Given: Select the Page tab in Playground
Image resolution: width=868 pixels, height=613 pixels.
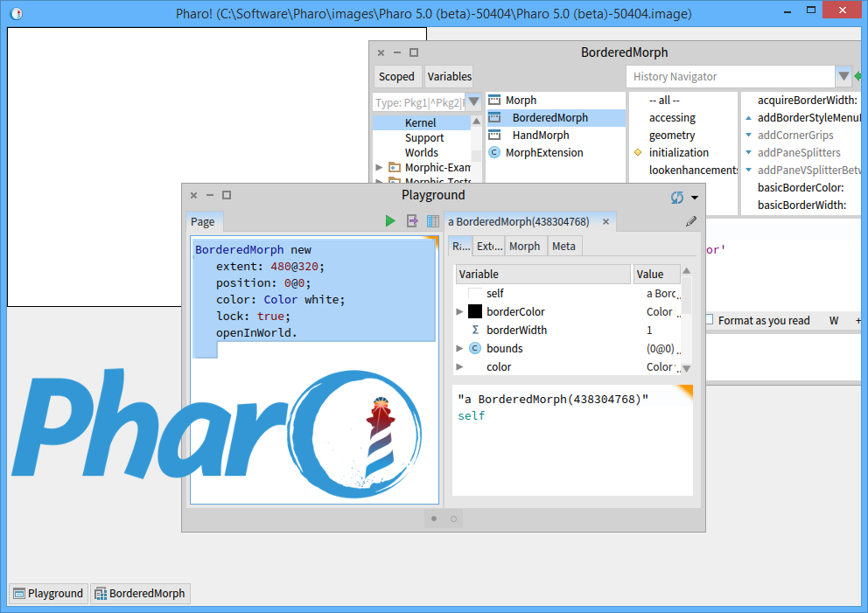Looking at the screenshot, I should tap(203, 222).
